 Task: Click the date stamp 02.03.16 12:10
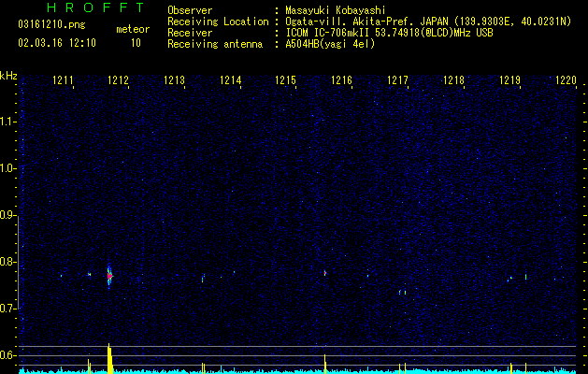[x=57, y=43]
